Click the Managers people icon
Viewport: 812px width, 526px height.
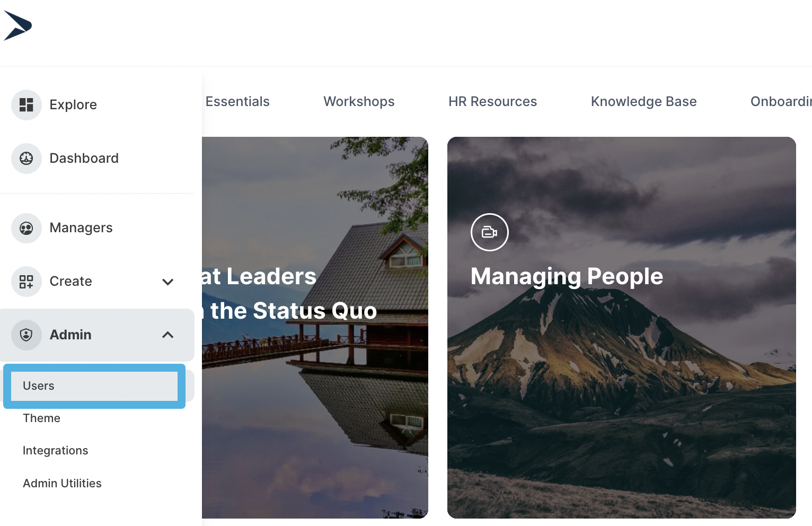point(27,228)
